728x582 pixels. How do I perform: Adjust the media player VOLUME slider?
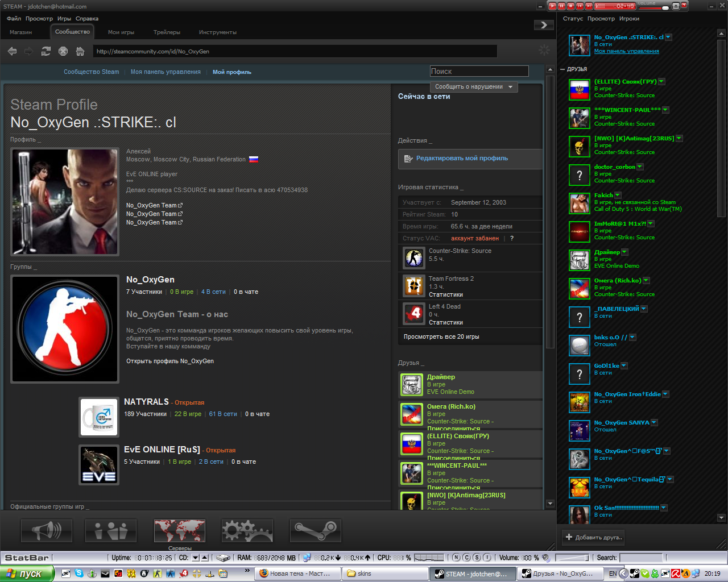click(653, 7)
